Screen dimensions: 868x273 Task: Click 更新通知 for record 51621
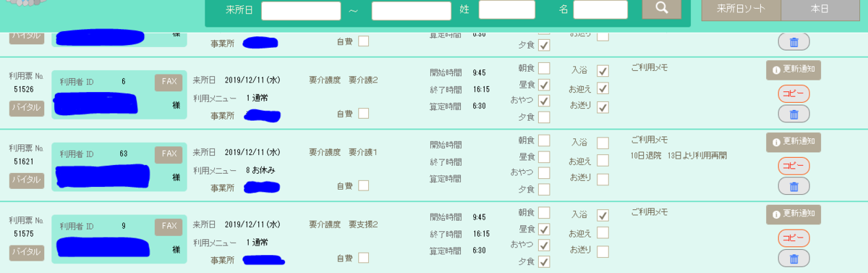793,142
